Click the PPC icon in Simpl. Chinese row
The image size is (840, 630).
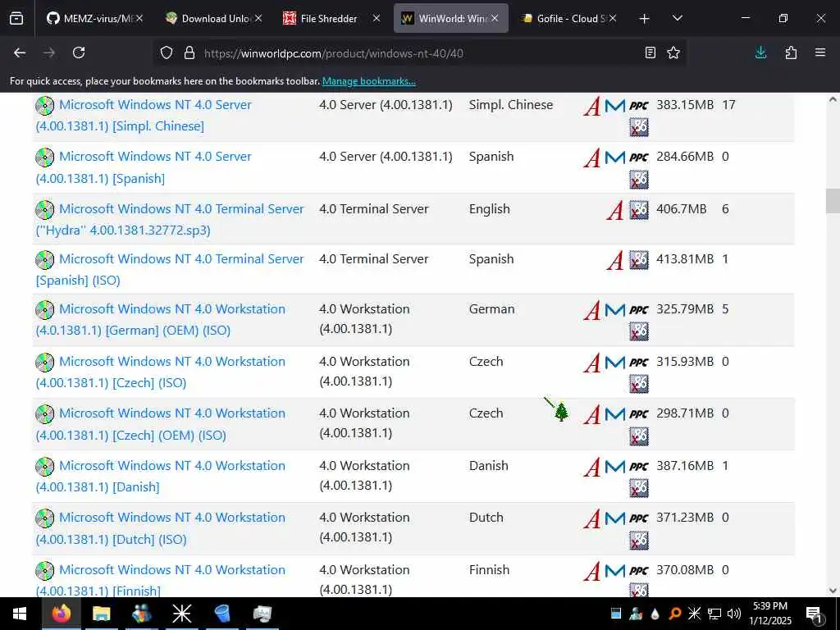click(x=638, y=106)
